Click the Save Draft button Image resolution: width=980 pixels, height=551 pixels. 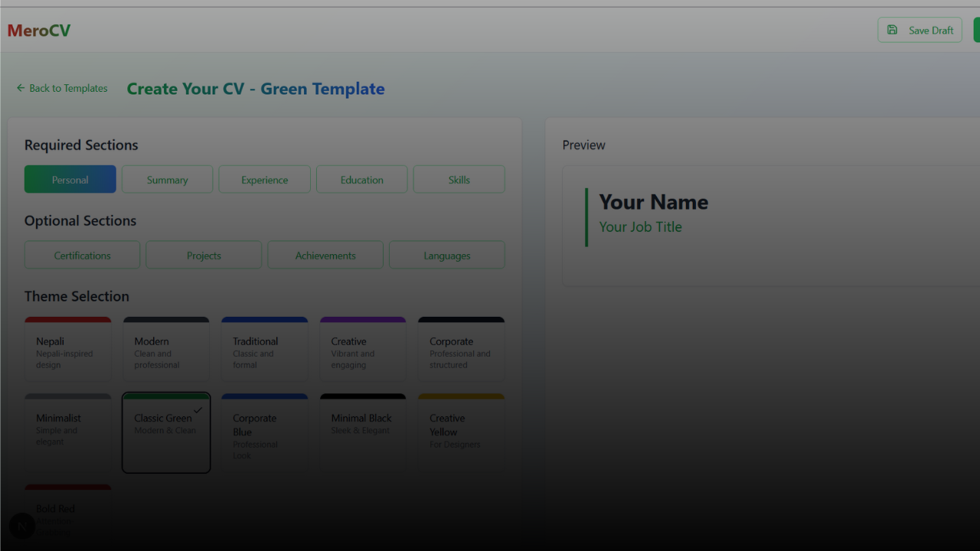pyautogui.click(x=920, y=30)
